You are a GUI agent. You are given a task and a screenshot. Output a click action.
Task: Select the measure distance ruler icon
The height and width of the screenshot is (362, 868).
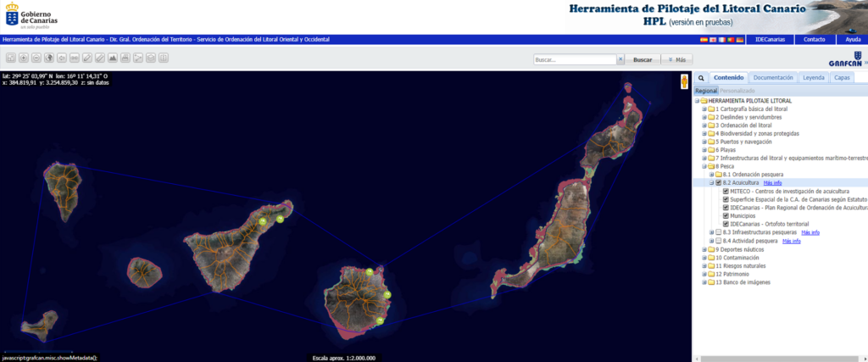75,58
